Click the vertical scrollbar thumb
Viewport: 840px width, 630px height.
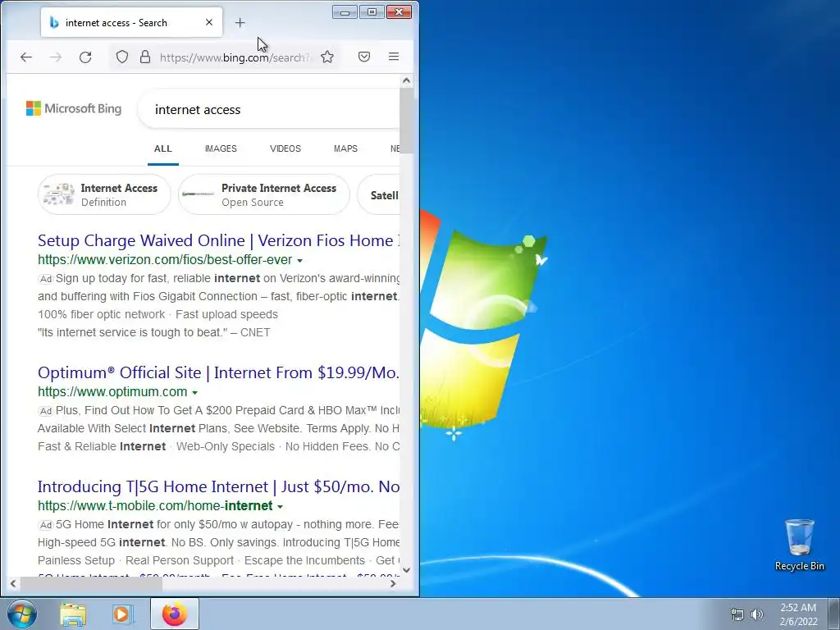pos(407,121)
